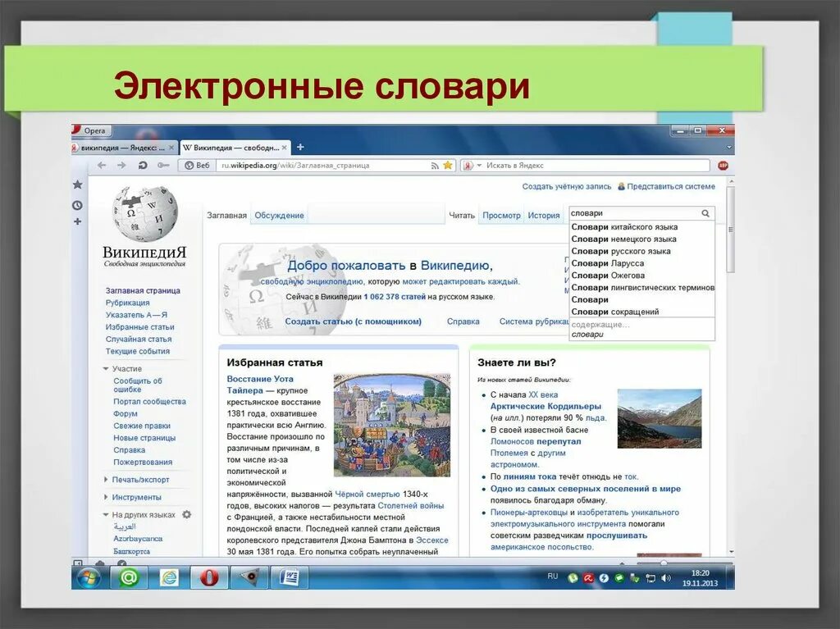Open Избранные статьи sidebar link
This screenshot has width=840, height=629.
pos(139,327)
